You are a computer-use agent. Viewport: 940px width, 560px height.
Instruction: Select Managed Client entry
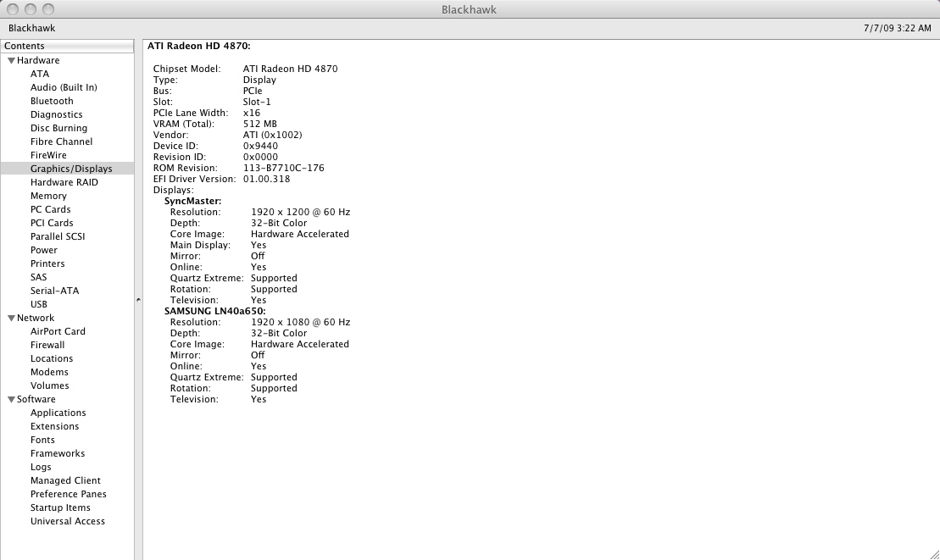pyautogui.click(x=65, y=480)
